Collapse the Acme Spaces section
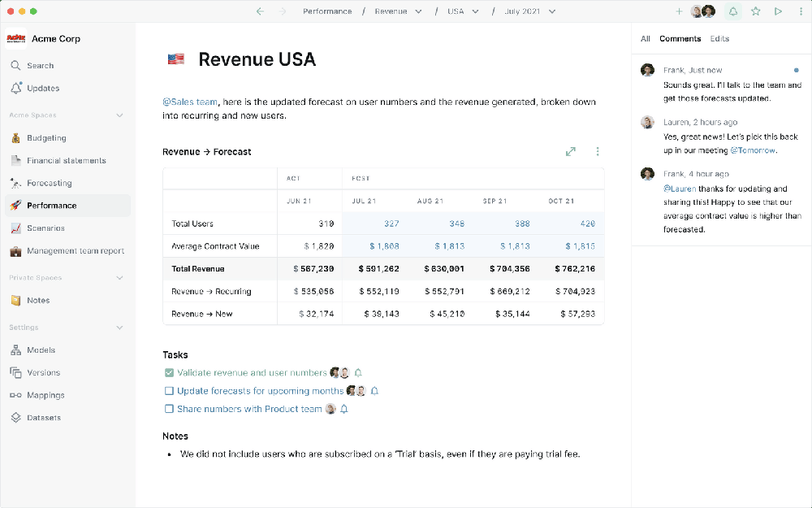Image resolution: width=812 pixels, height=508 pixels. coord(119,115)
